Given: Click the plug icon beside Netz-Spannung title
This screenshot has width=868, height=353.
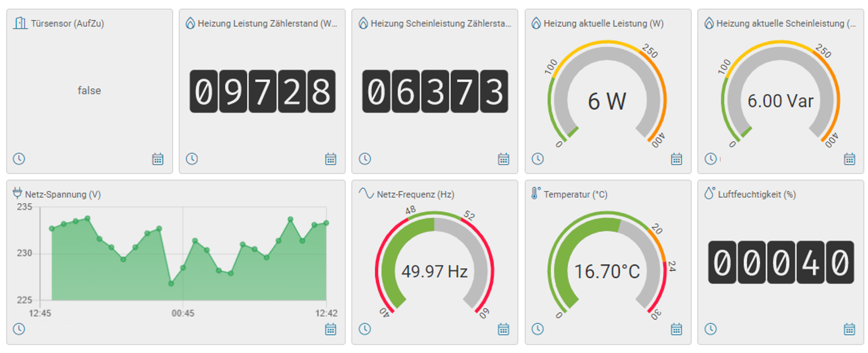Looking at the screenshot, I should coord(17,193).
